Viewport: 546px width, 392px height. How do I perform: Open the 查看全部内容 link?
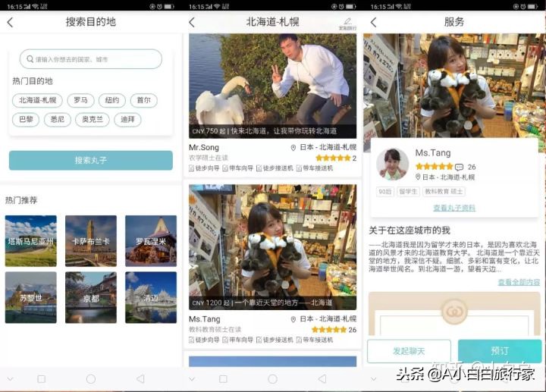pos(519,282)
